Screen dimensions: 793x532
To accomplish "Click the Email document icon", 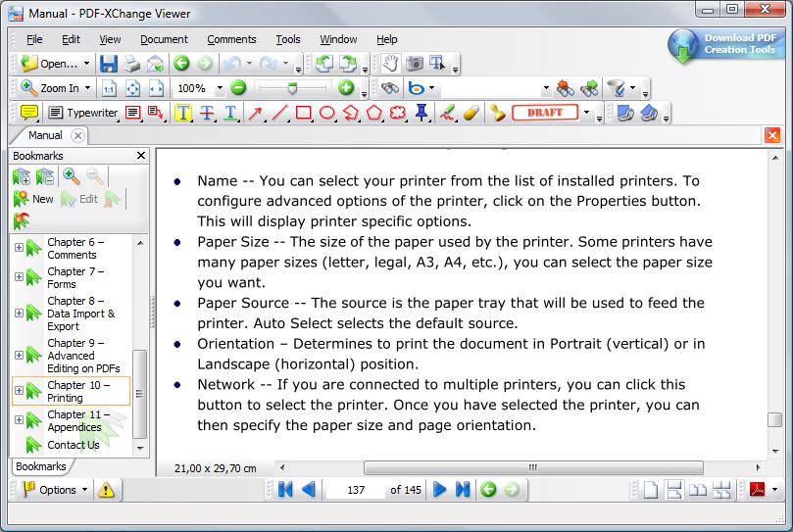I will 156,64.
